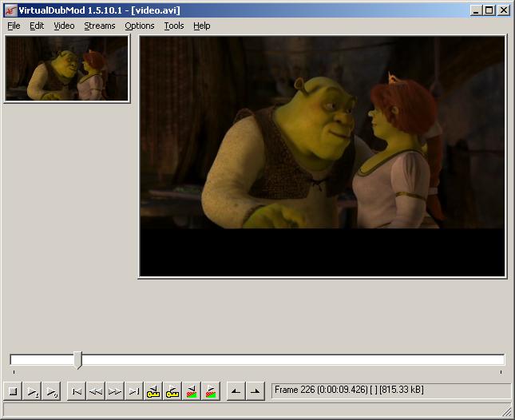The height and width of the screenshot is (420, 515).
Task: Open the Options menu
Action: 140,26
